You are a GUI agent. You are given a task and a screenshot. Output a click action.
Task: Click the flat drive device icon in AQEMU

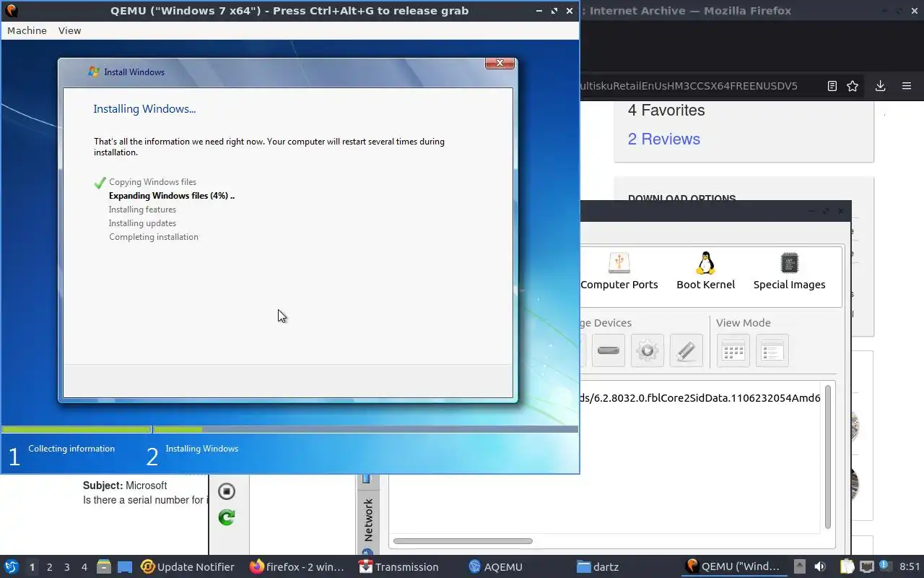[609, 350]
